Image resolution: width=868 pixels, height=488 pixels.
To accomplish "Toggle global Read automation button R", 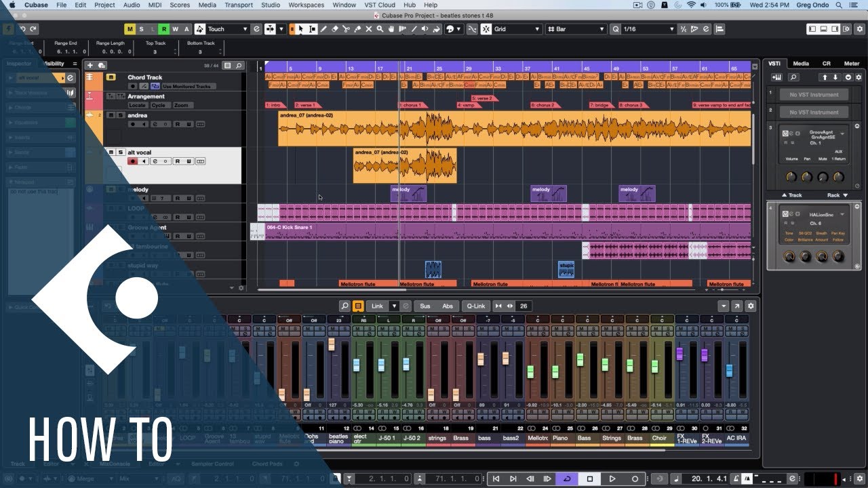I will [163, 29].
